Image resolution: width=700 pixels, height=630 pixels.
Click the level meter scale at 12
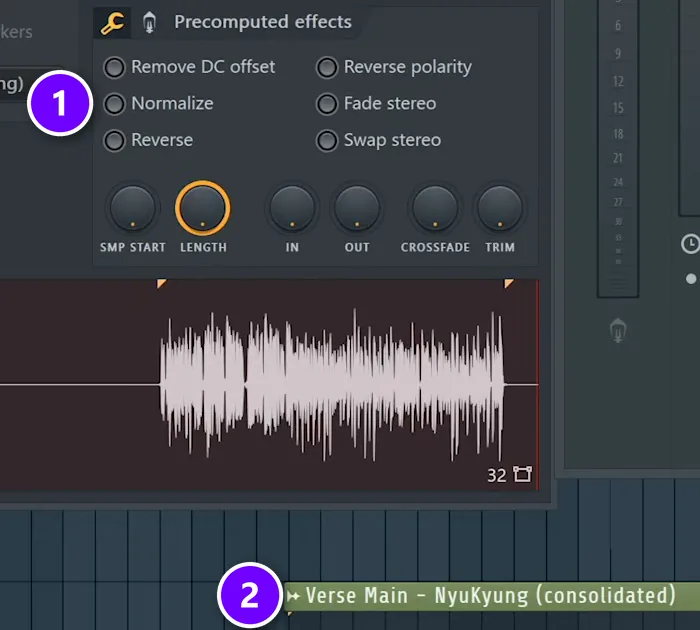618,81
